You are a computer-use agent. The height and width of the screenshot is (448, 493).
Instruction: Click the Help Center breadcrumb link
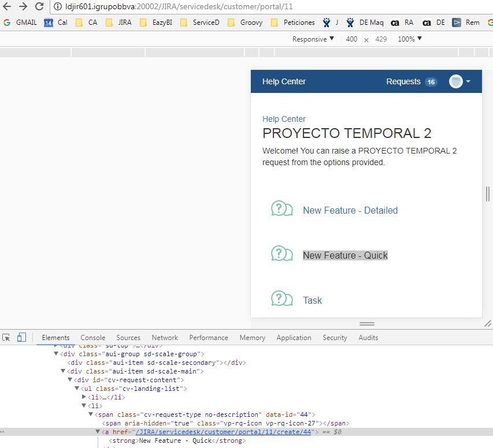click(x=284, y=119)
